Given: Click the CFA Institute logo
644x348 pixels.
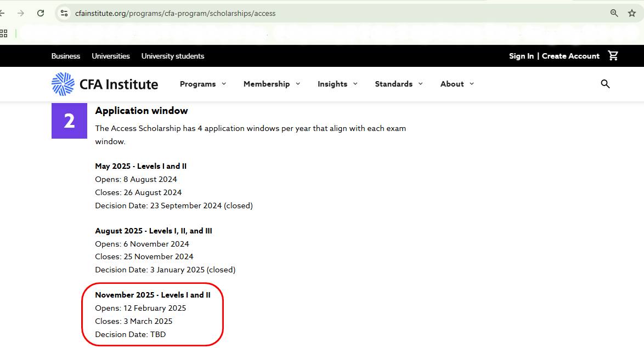Looking at the screenshot, I should [105, 84].
